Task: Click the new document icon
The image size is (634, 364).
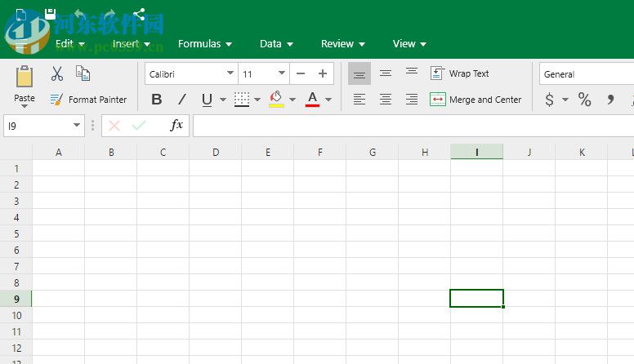Action: pyautogui.click(x=21, y=16)
